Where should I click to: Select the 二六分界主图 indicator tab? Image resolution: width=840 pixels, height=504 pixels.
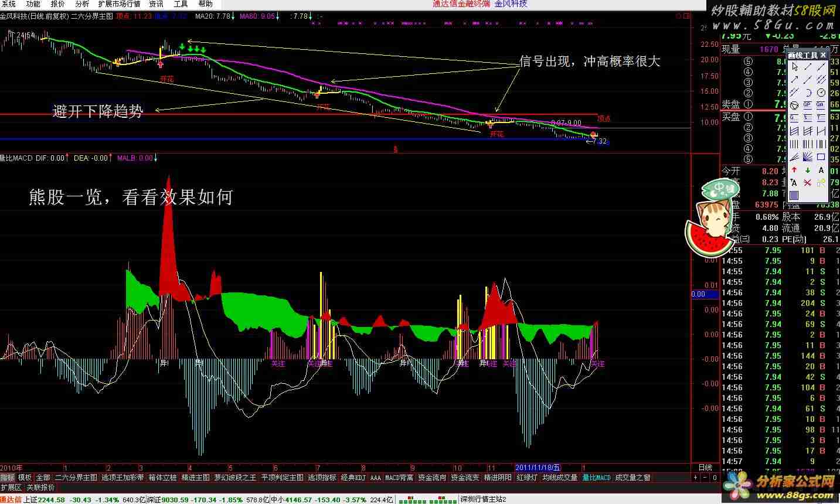pos(76,478)
